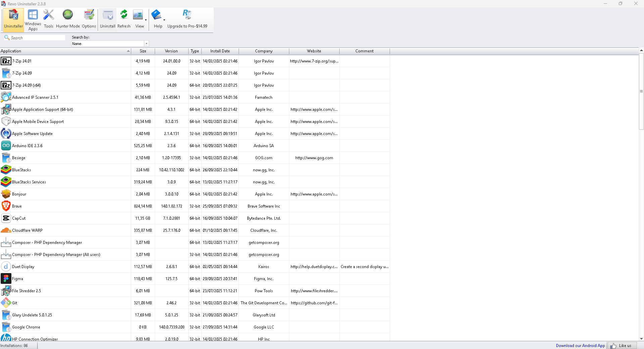This screenshot has height=349, width=644.
Task: Click the vertical scrollbar up arrow
Action: point(641,51)
